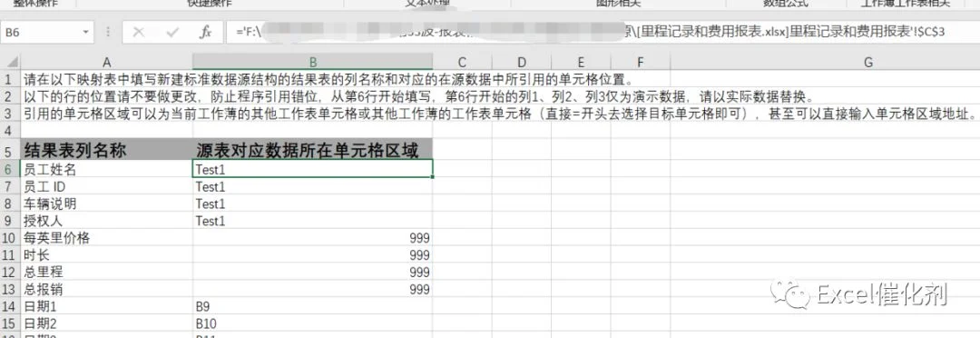
Task: Open the Name Box dropdown arrow
Action: 85,33
